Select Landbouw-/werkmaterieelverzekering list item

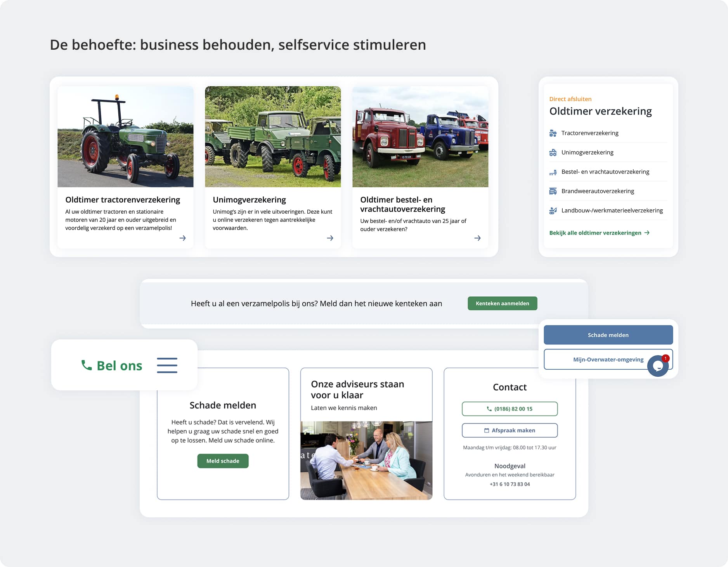612,210
